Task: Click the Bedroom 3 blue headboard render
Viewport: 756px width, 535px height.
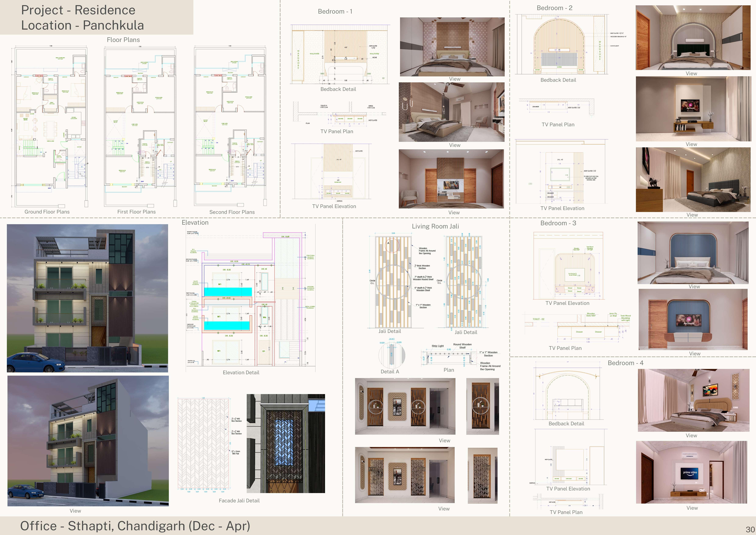Action: tap(693, 253)
